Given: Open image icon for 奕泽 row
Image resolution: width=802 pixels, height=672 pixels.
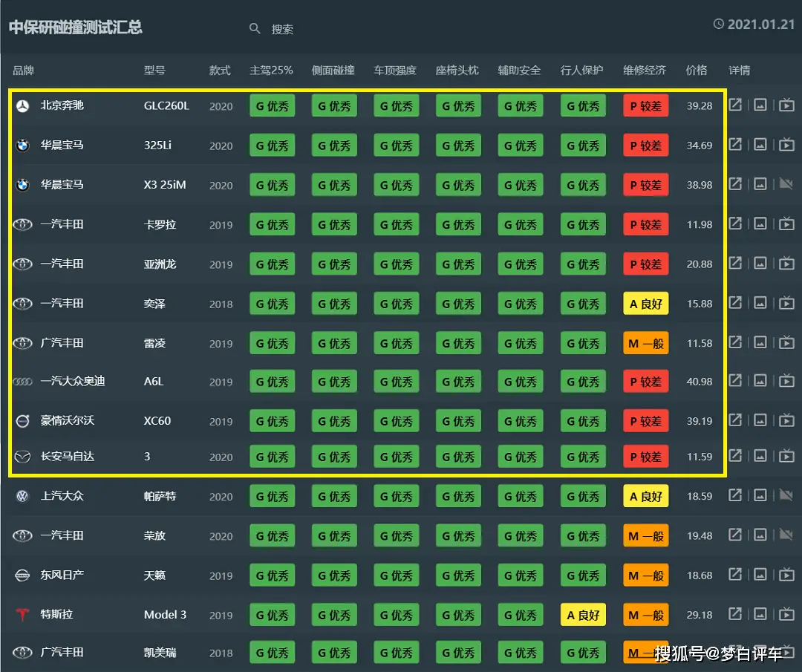Looking at the screenshot, I should coord(760,303).
